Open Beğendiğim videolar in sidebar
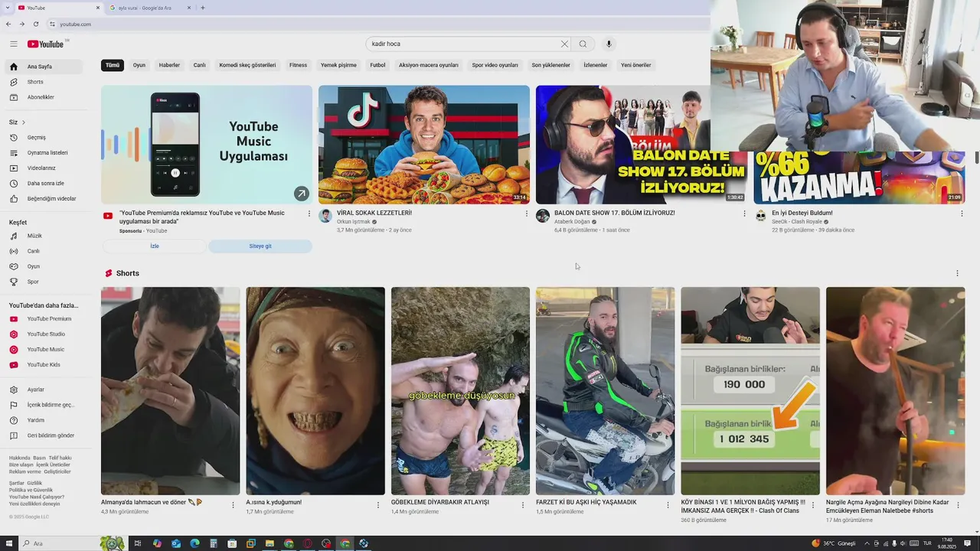Viewport: 980px width, 551px height. (43, 199)
